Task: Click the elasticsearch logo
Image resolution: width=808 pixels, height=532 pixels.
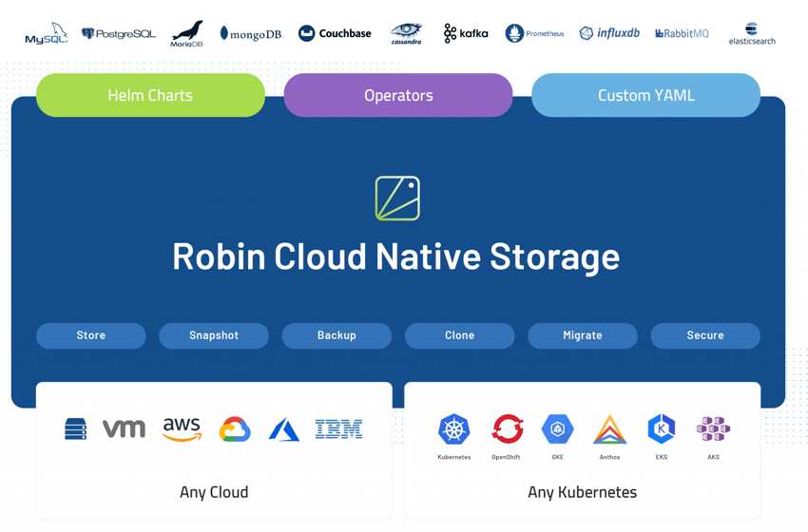Action: (x=752, y=34)
